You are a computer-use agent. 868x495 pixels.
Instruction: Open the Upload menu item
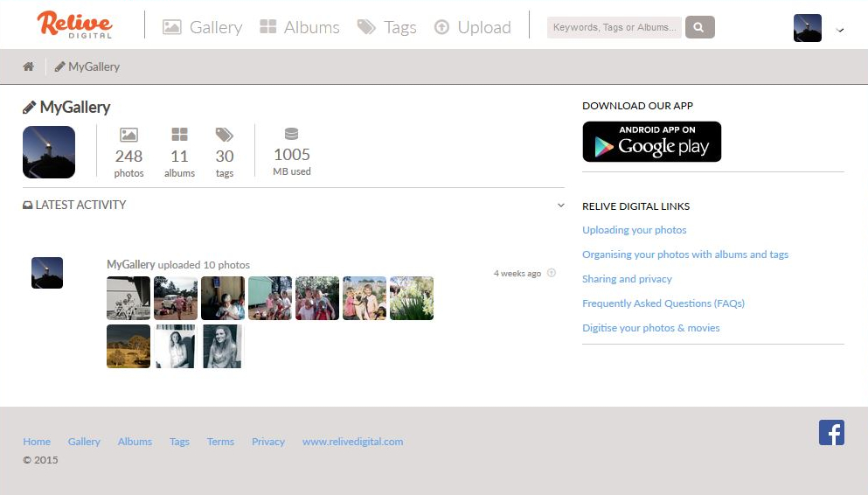coord(472,27)
